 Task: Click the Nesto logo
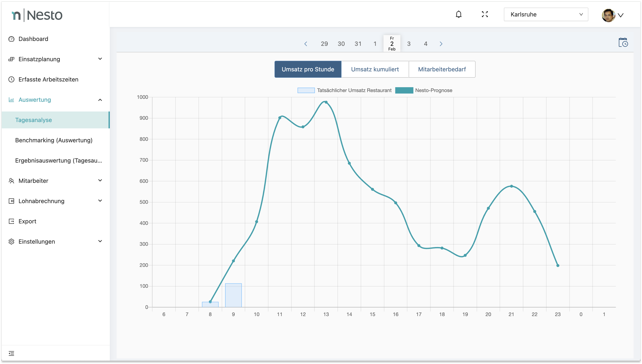(37, 15)
